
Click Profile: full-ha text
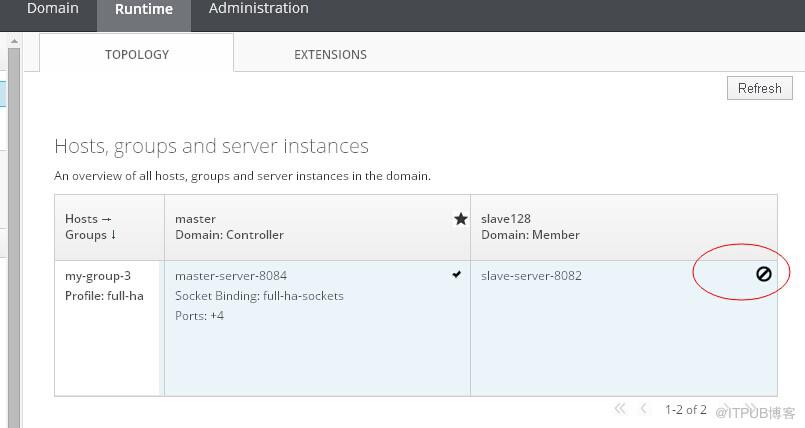(x=104, y=296)
